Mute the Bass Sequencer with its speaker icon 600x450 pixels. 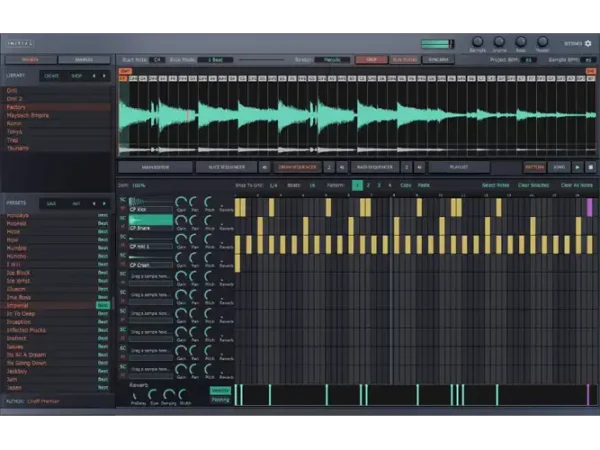point(420,167)
